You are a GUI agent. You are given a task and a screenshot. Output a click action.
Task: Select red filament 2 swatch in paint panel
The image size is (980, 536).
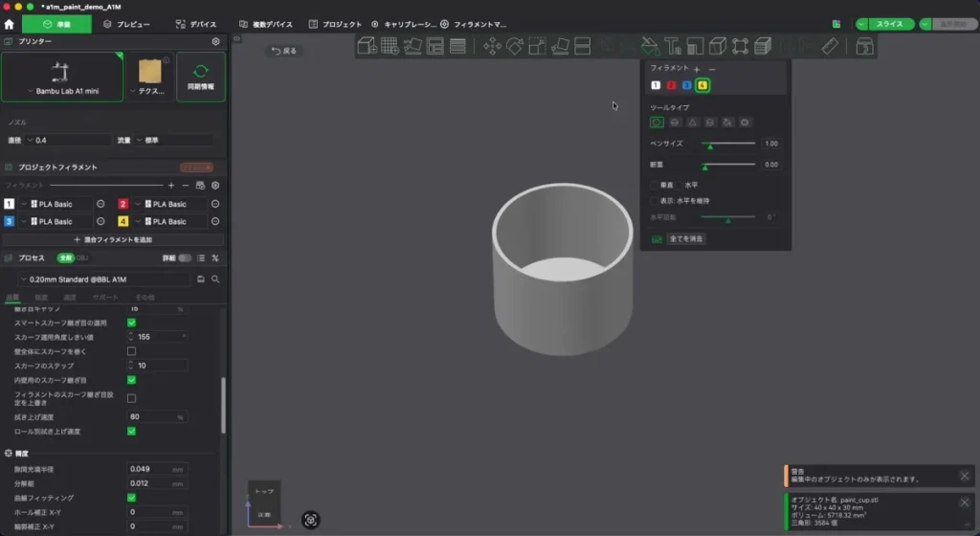(671, 85)
